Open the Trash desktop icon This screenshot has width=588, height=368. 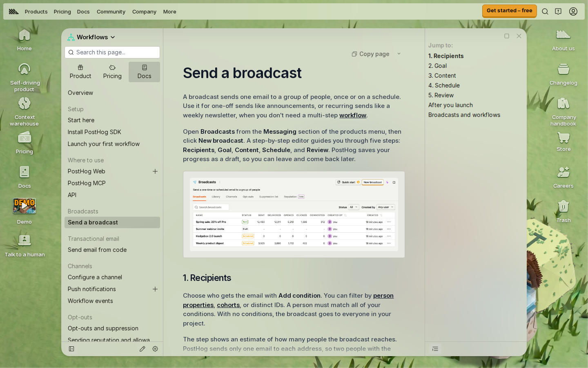563,211
